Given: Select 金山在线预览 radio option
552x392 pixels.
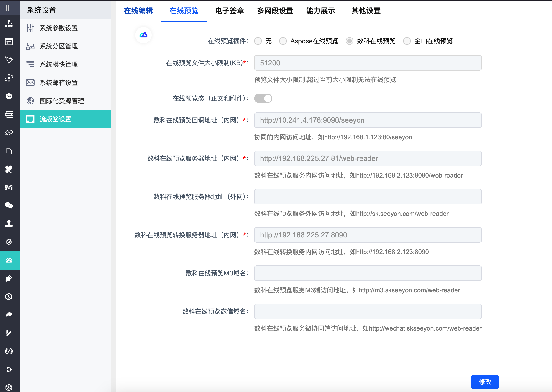Looking at the screenshot, I should (407, 41).
